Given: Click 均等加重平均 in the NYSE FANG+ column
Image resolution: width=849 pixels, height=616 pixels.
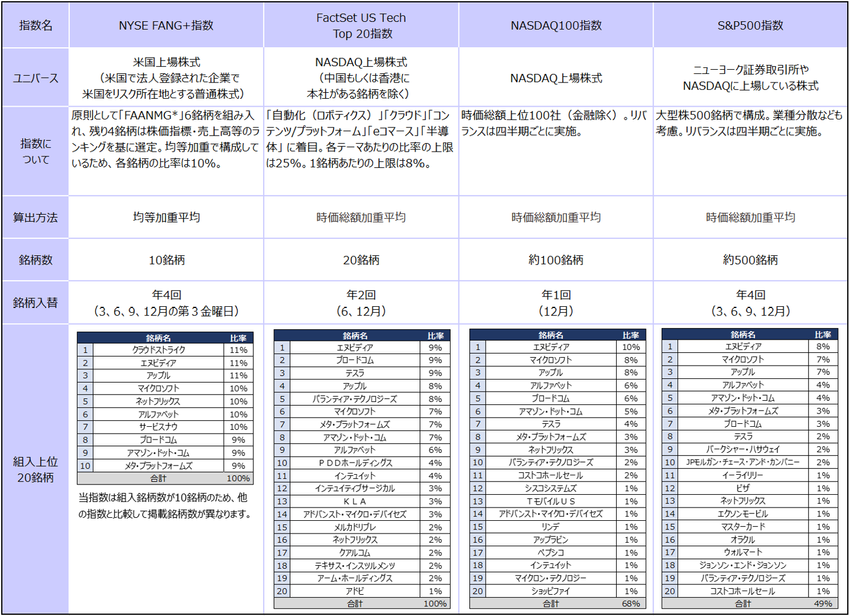Looking at the screenshot, I should click(166, 217).
